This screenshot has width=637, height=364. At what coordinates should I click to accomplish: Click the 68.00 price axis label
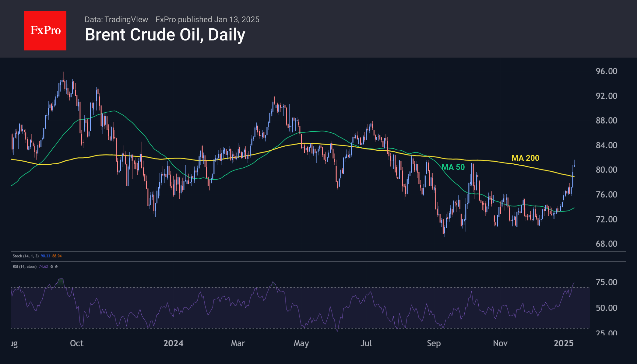[606, 244]
